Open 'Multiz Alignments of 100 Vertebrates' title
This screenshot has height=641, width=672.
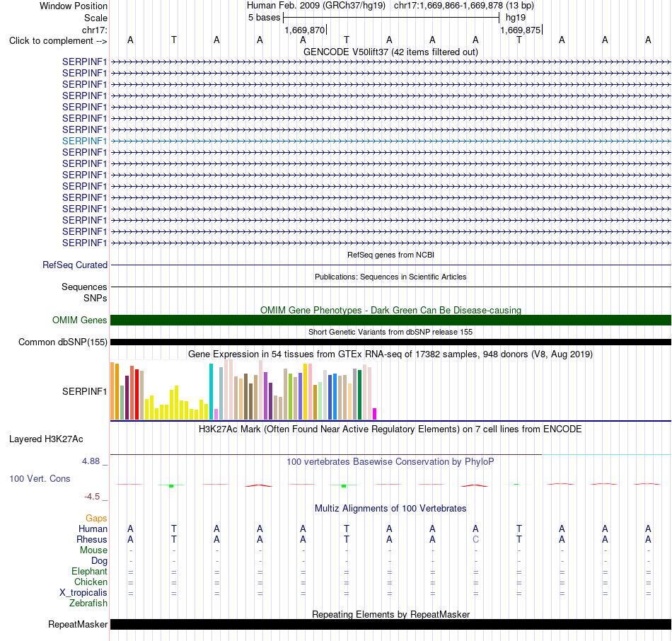390,509
